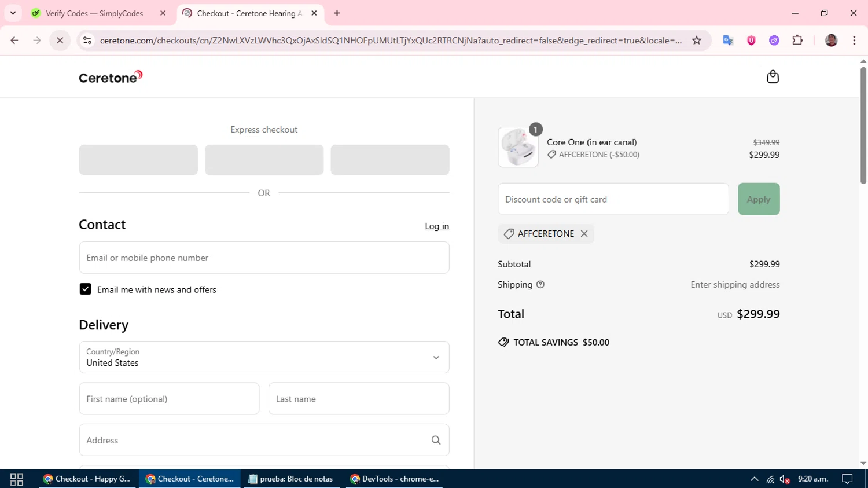Switch to Checkout - Happy G... taskbar window
Image resolution: width=868 pixels, height=488 pixels.
point(87,479)
